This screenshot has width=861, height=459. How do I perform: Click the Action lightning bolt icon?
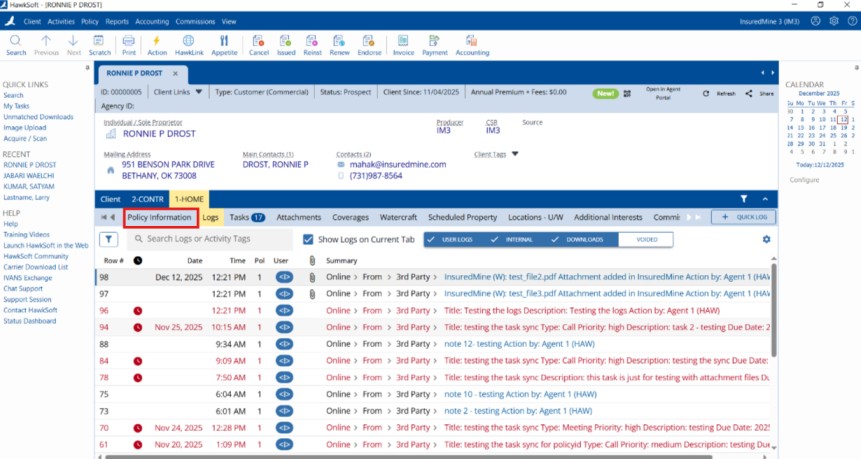(157, 42)
